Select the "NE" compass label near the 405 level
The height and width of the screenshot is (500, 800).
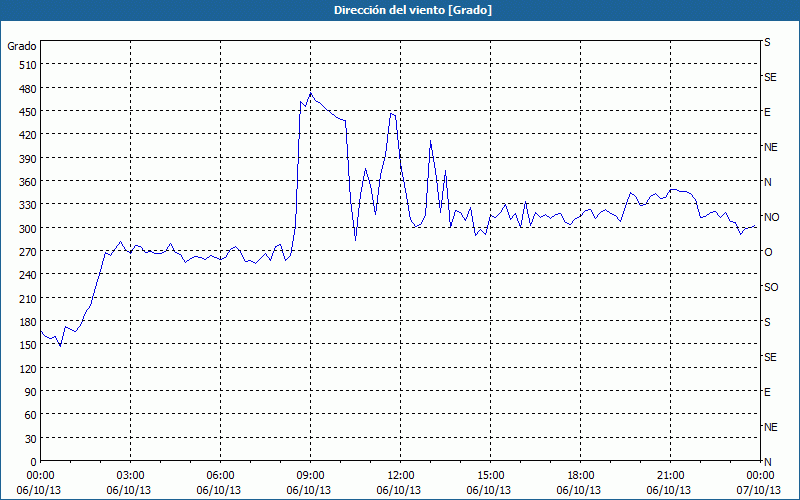[771, 147]
